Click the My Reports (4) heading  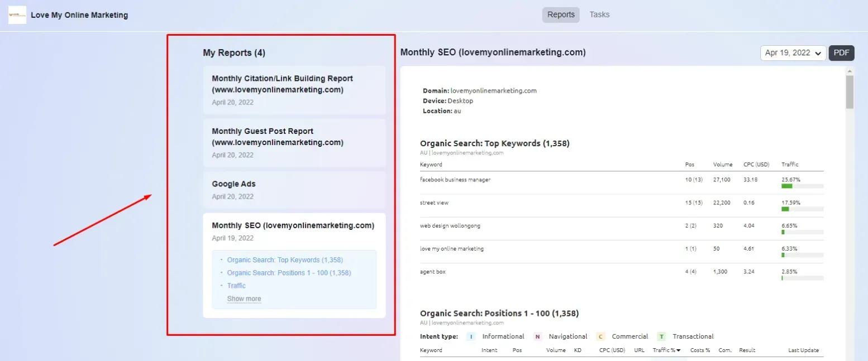[234, 52]
